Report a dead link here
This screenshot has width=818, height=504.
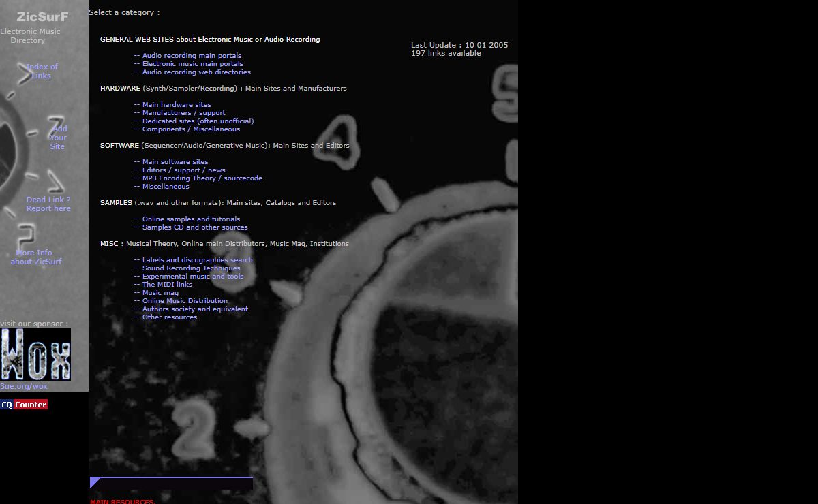click(x=48, y=204)
